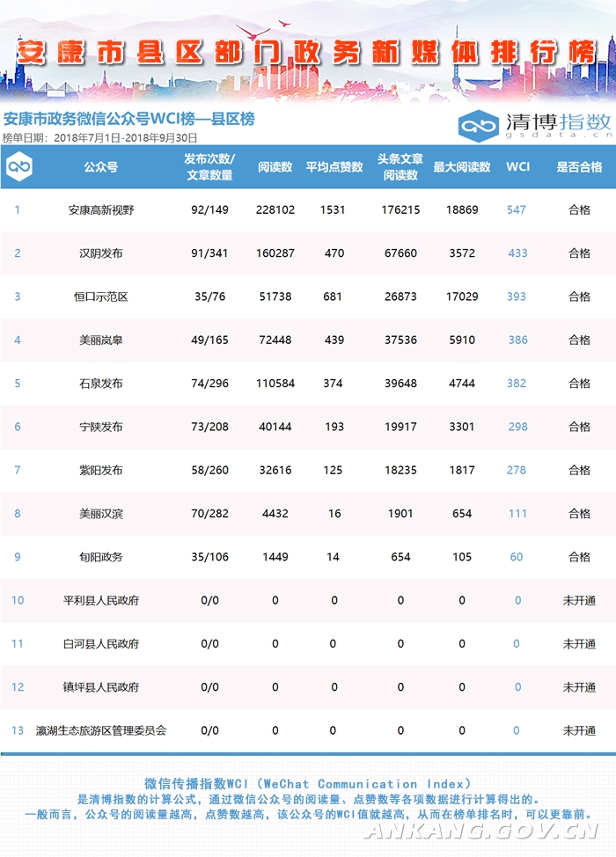Click max reads value 18869
This screenshot has height=857, width=616.
pyautogui.click(x=462, y=210)
